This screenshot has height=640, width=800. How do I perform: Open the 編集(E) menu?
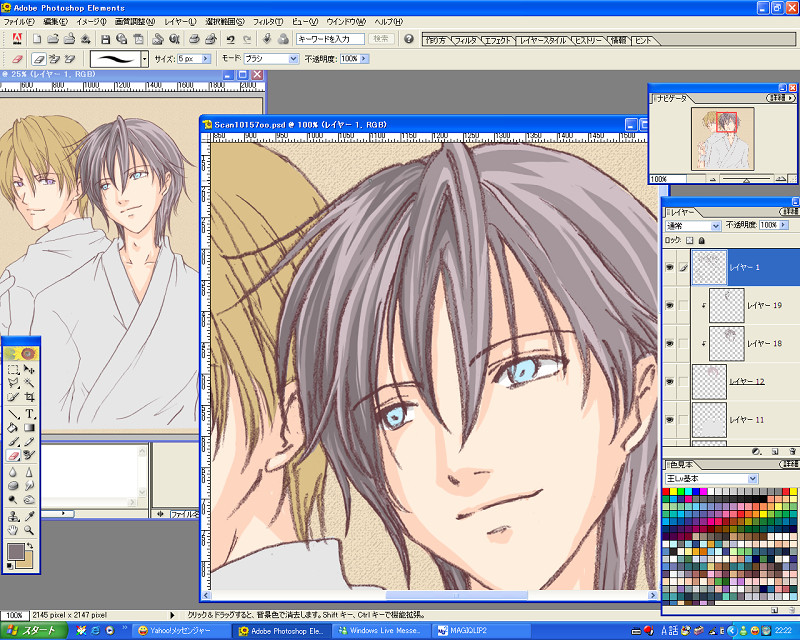coord(55,22)
